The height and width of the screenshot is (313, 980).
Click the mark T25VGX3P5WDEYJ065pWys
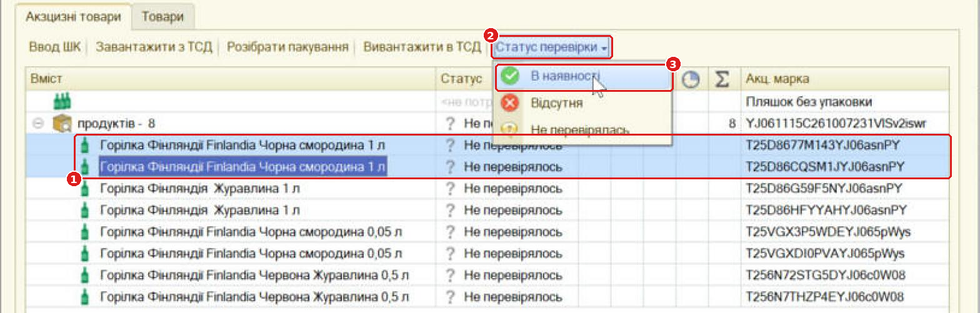[x=827, y=232]
